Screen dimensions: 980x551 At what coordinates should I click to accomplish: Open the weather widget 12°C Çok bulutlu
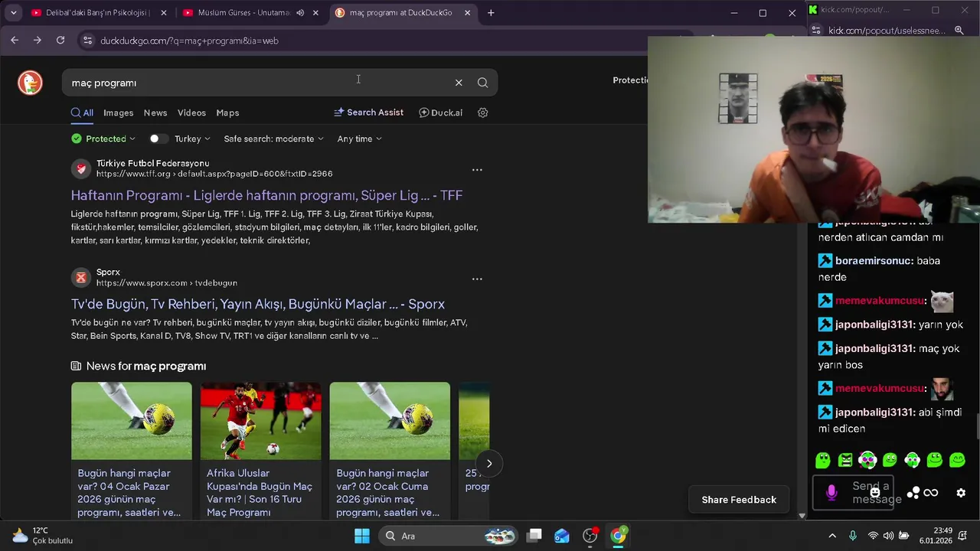point(42,536)
